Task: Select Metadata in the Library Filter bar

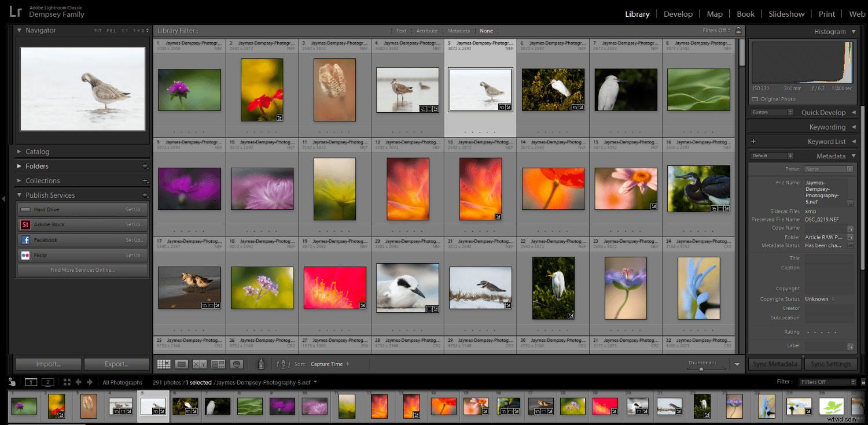Action: tap(459, 31)
